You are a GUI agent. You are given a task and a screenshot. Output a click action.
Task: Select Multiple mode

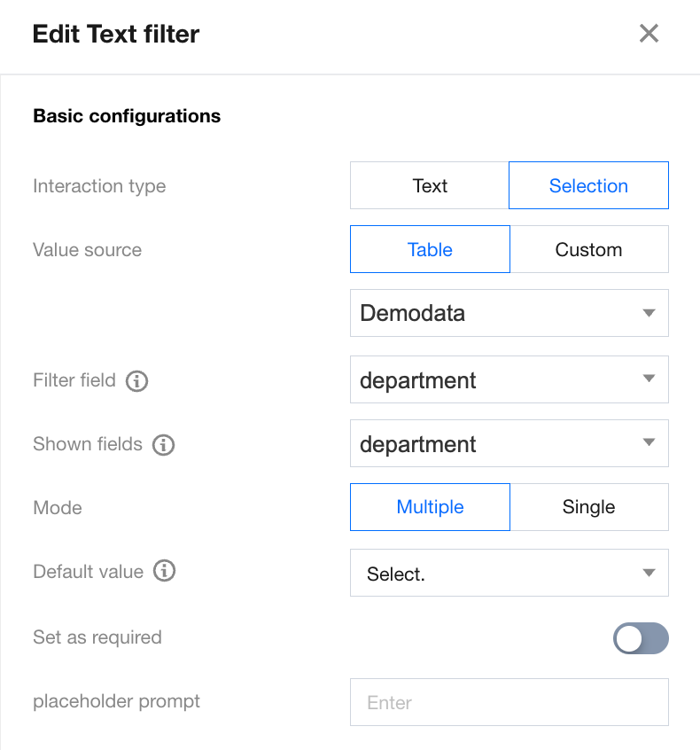pos(430,507)
